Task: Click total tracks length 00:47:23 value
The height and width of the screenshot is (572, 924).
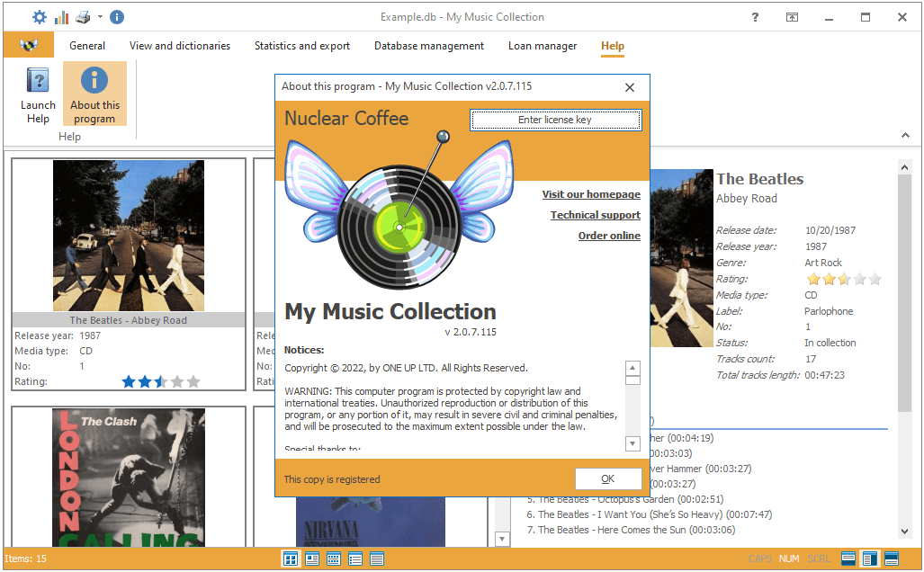Action: (824, 375)
